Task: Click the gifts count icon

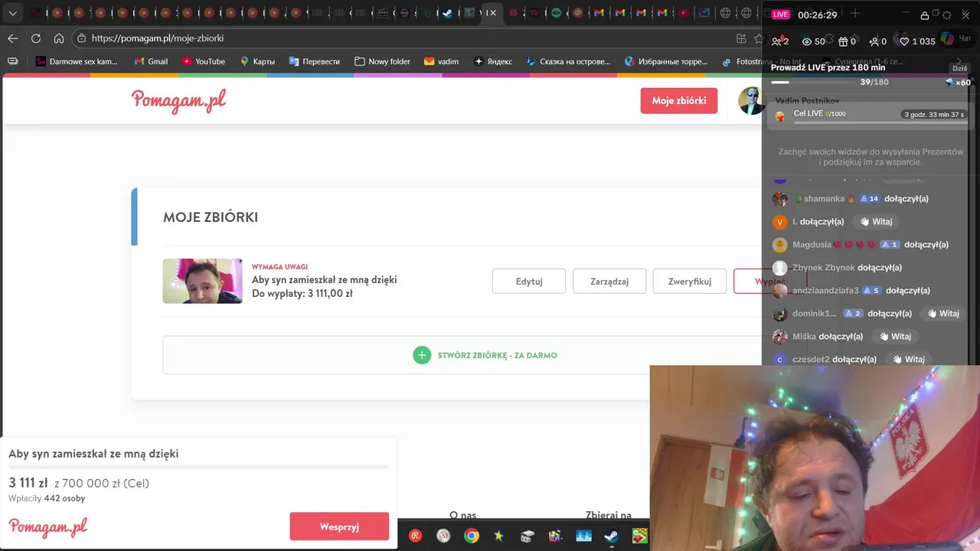Action: [843, 41]
